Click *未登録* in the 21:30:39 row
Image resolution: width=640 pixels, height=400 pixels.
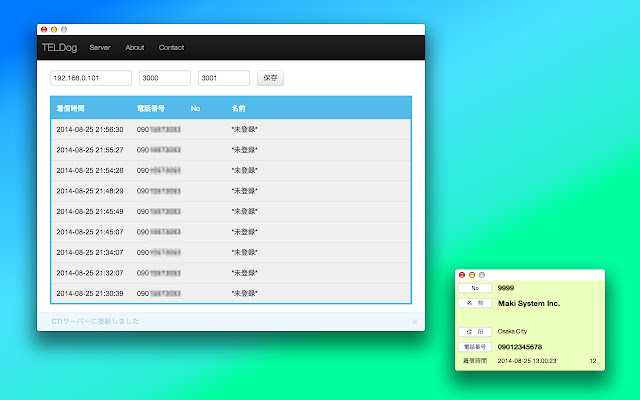coord(244,293)
